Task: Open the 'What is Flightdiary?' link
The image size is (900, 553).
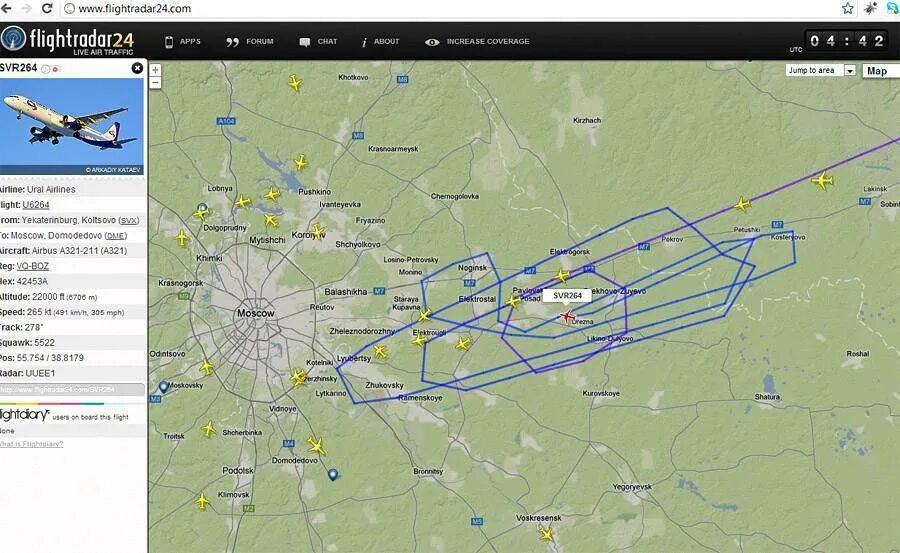Action: click(32, 444)
